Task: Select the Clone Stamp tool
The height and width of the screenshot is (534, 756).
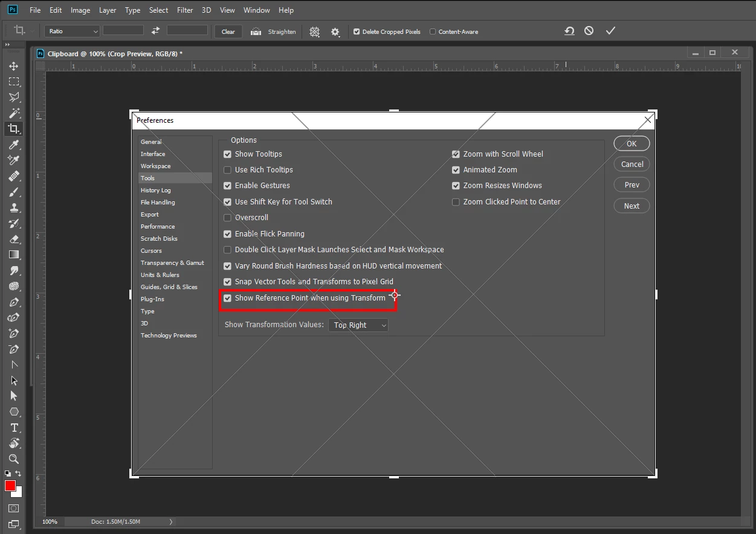Action: tap(13, 207)
